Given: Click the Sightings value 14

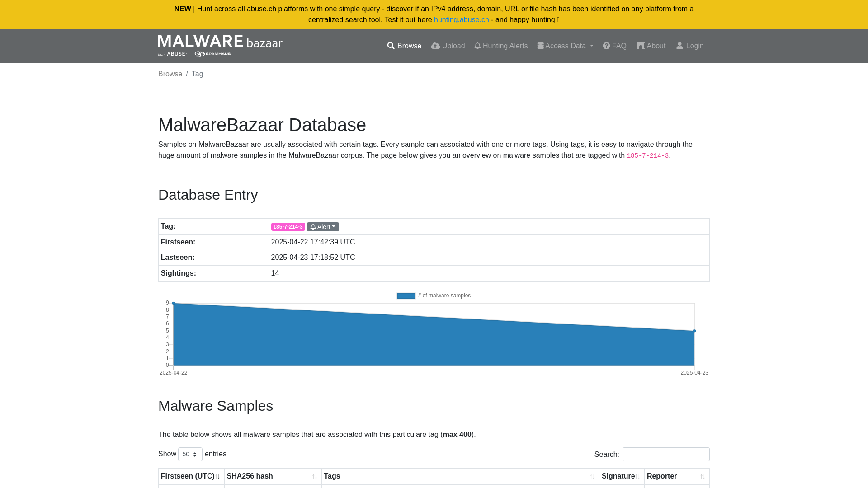Looking at the screenshot, I should (275, 273).
